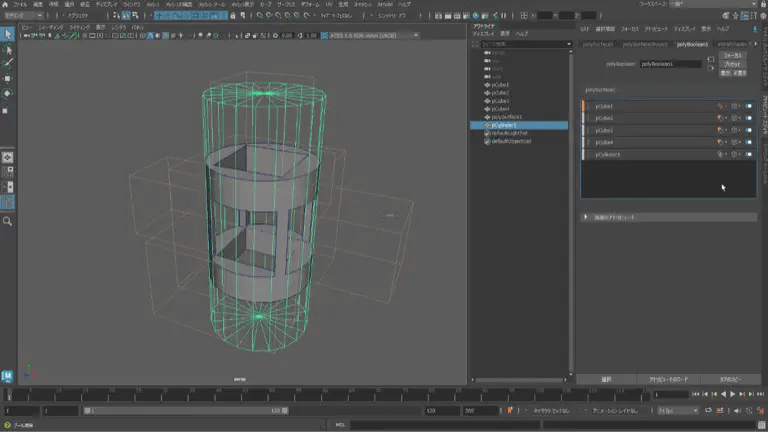Click the audio speaker icon in playback options
The height and width of the screenshot is (432, 768).
(x=738, y=410)
